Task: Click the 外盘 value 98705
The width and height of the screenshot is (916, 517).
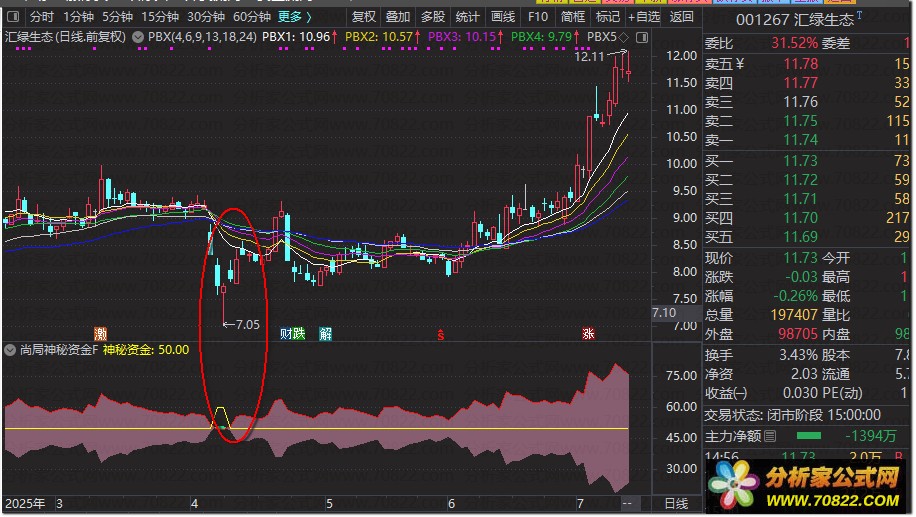Action: [798, 334]
